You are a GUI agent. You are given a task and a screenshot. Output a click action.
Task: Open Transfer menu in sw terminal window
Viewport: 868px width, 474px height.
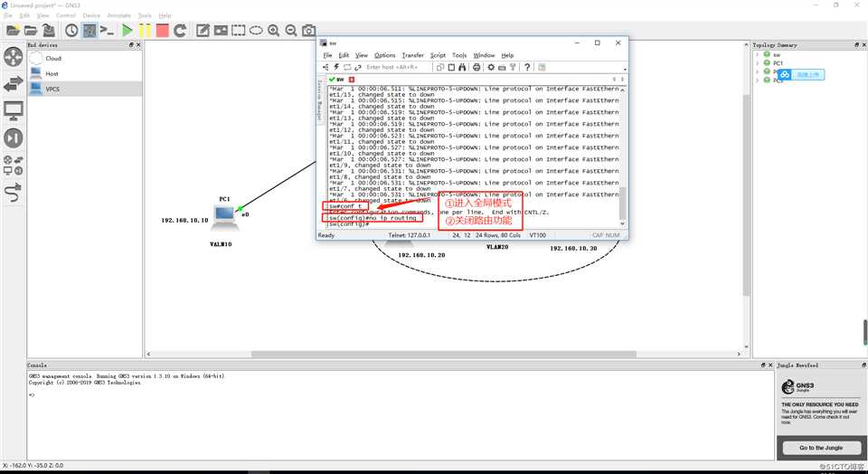pos(413,55)
